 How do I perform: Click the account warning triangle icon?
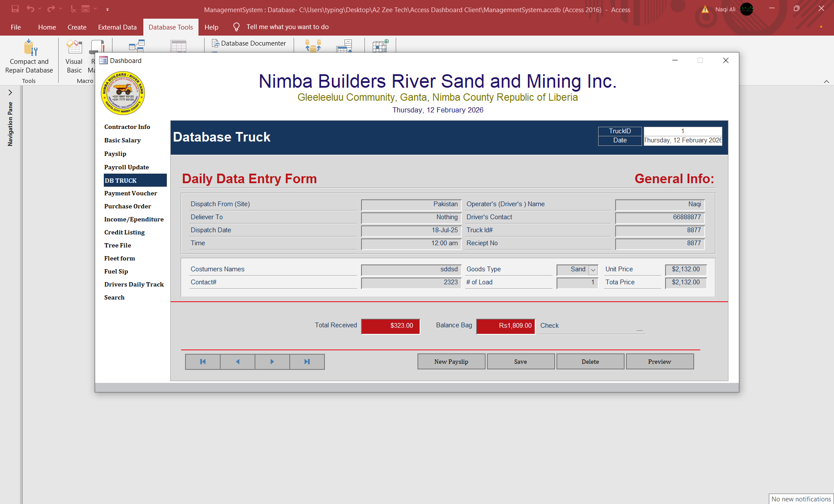coord(705,9)
